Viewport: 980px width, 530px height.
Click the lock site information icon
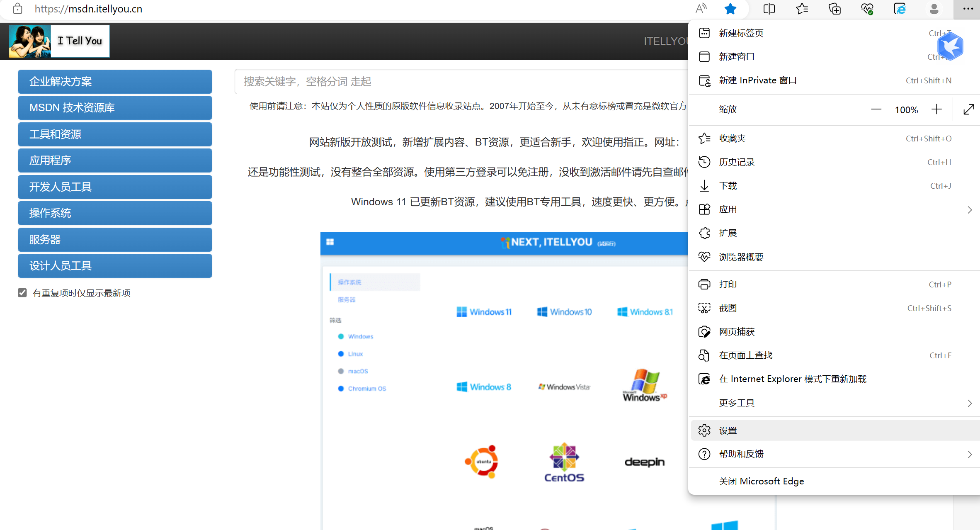(x=17, y=9)
